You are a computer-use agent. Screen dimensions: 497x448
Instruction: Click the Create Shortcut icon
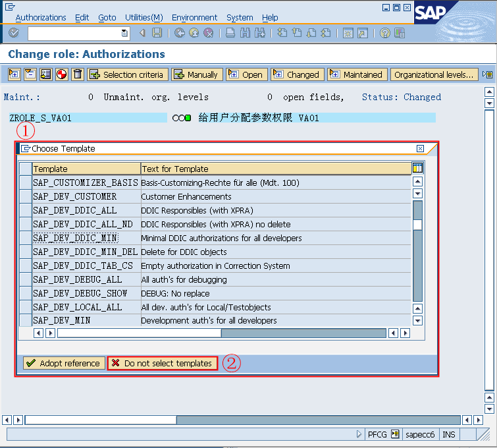(x=363, y=33)
